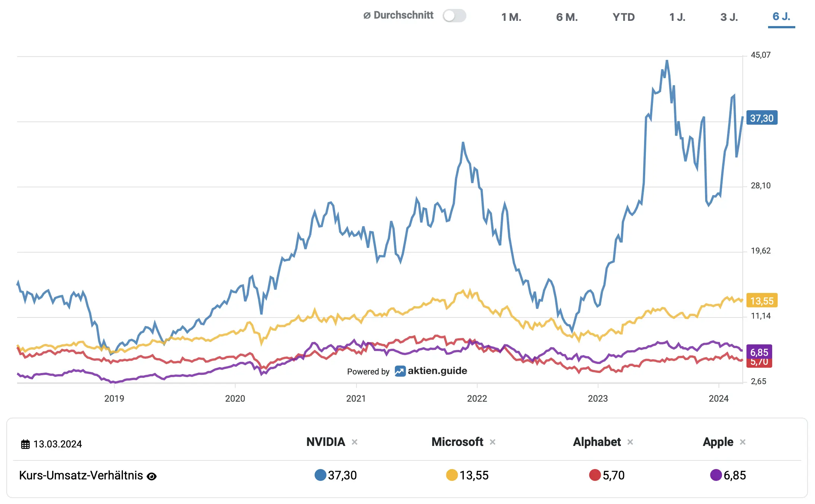Click the Microsoft column header
The image size is (815, 504).
(x=457, y=442)
